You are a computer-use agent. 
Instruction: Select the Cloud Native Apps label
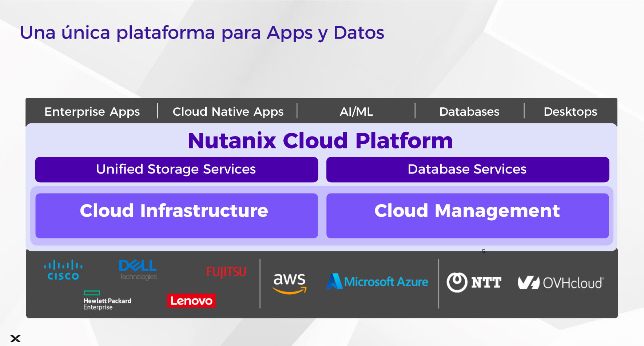(228, 111)
